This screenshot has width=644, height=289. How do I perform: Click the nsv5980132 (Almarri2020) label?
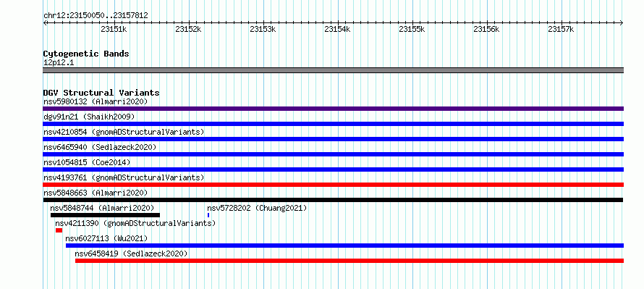[x=96, y=101]
